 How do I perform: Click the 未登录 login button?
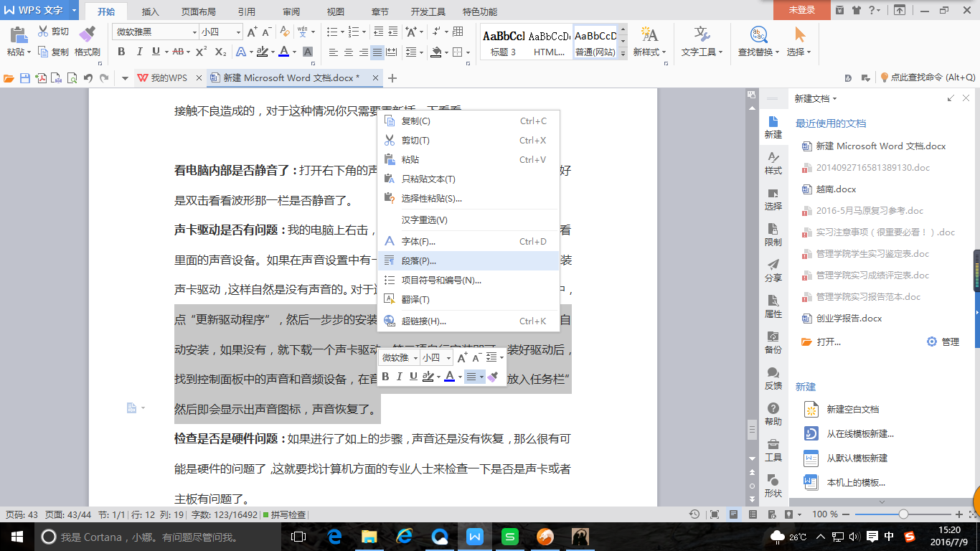click(x=802, y=10)
